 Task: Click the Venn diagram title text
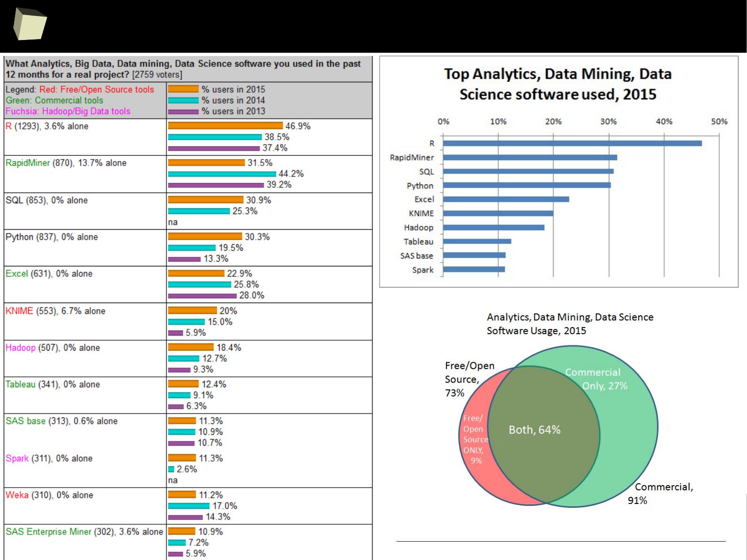(x=570, y=324)
